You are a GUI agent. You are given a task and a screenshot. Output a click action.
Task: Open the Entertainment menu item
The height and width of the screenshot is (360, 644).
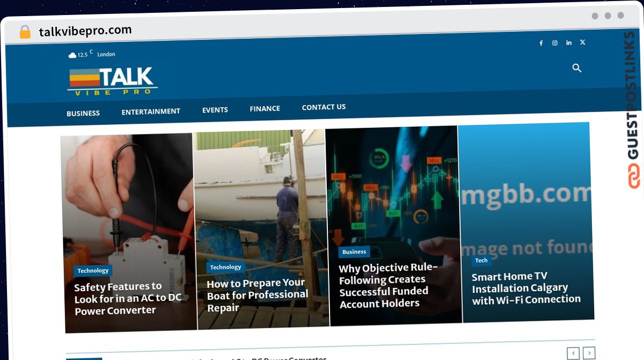click(151, 111)
